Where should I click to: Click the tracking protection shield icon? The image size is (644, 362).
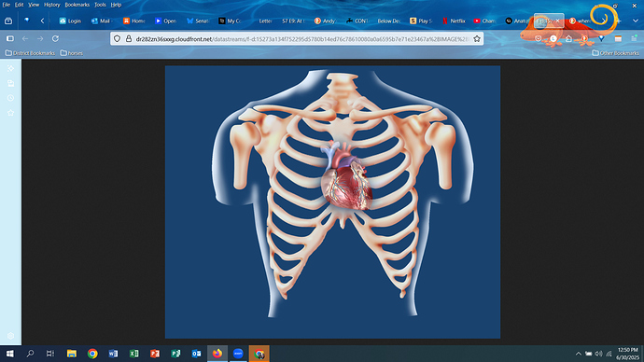point(117,38)
